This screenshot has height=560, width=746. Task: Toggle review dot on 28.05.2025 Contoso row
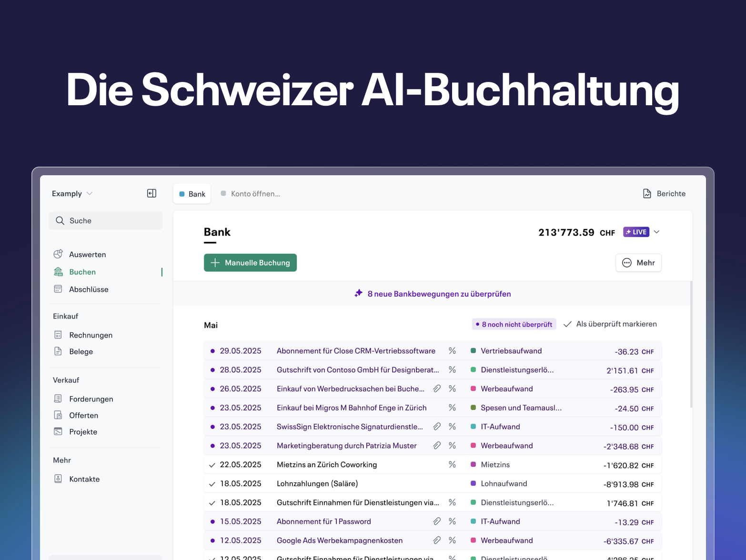[x=212, y=370]
